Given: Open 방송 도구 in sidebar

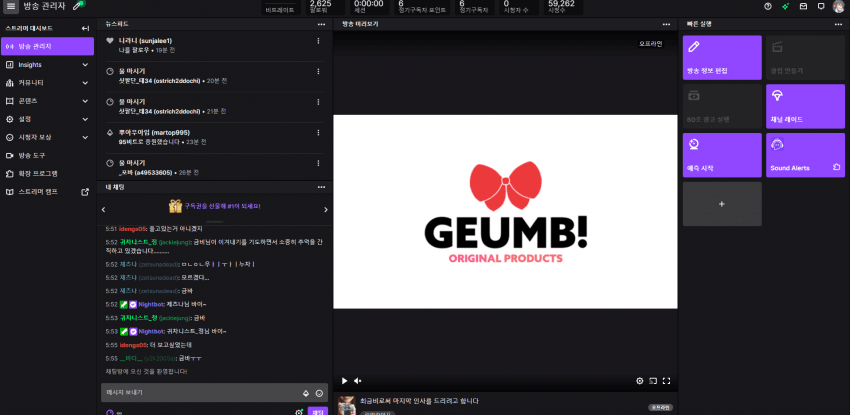Looking at the screenshot, I should click(47, 155).
